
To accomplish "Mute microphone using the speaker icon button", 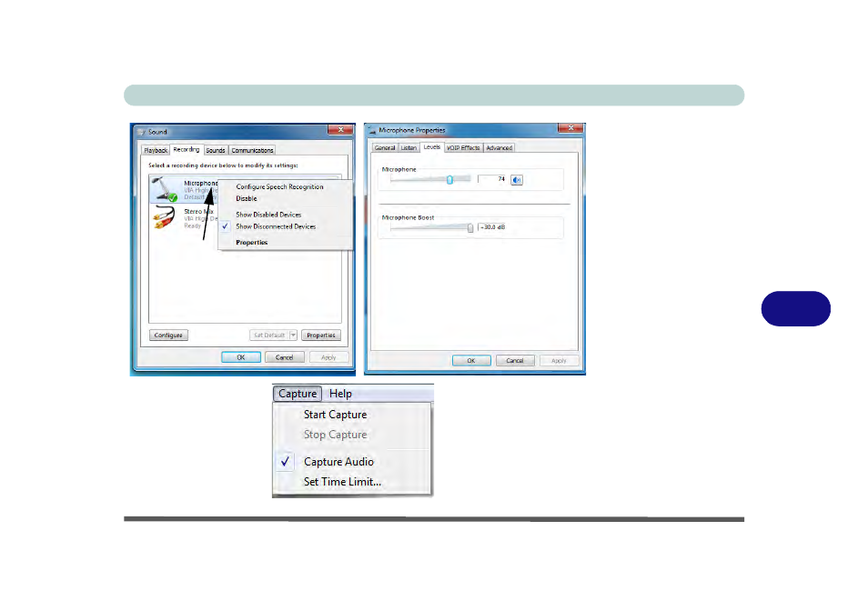I will pos(517,180).
